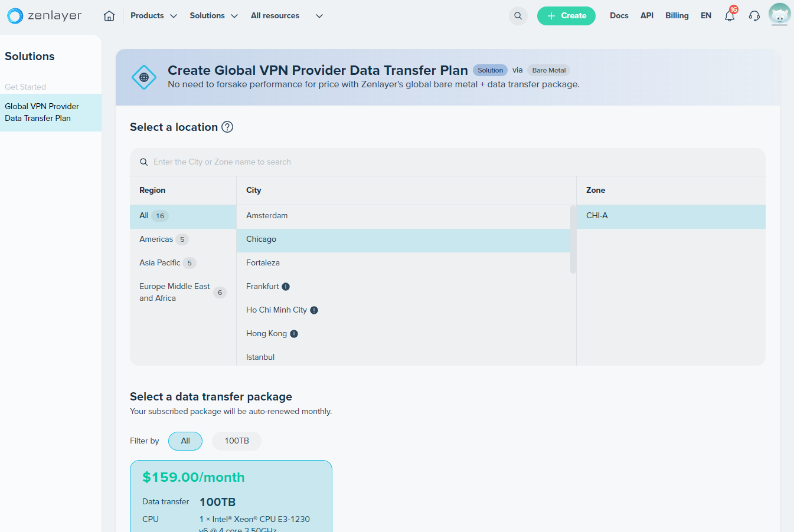Expand the Products dropdown

pos(153,16)
